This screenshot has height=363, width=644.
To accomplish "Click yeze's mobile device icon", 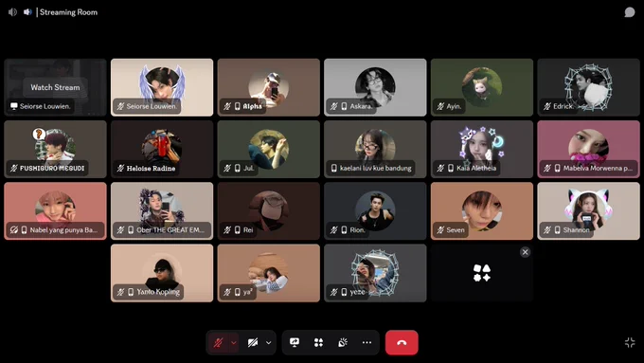I will [x=344, y=292].
